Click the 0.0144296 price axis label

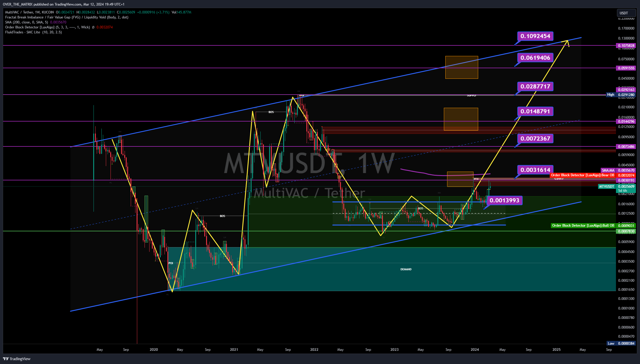coord(626,122)
